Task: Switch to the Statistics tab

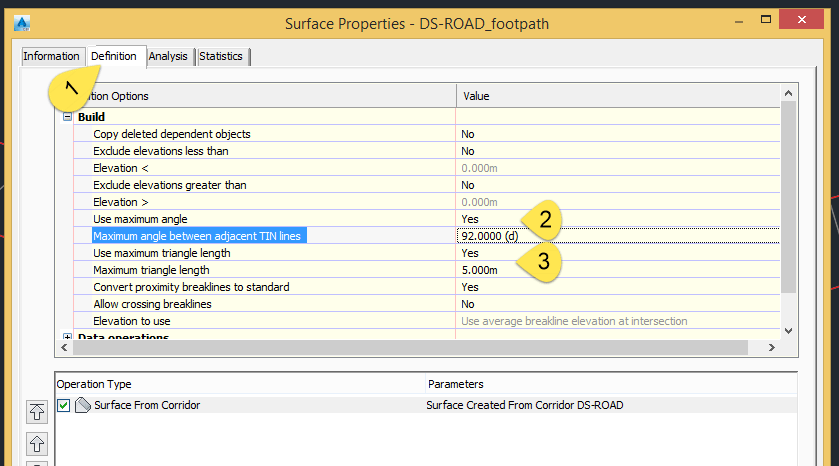Action: tap(221, 56)
